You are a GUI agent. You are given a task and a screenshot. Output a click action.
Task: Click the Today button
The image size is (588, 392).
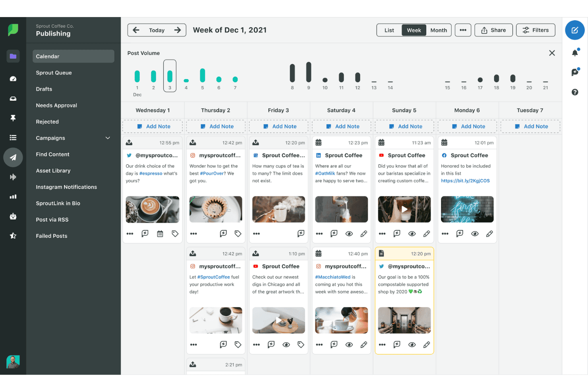(x=157, y=30)
